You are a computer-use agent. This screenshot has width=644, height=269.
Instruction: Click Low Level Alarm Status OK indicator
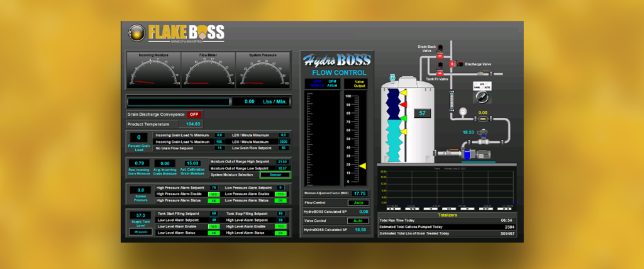click(x=214, y=233)
